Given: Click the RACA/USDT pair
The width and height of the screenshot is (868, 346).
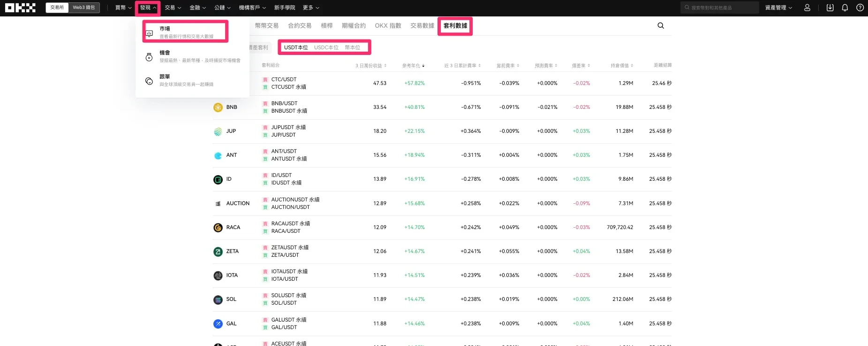Looking at the screenshot, I should (x=286, y=231).
